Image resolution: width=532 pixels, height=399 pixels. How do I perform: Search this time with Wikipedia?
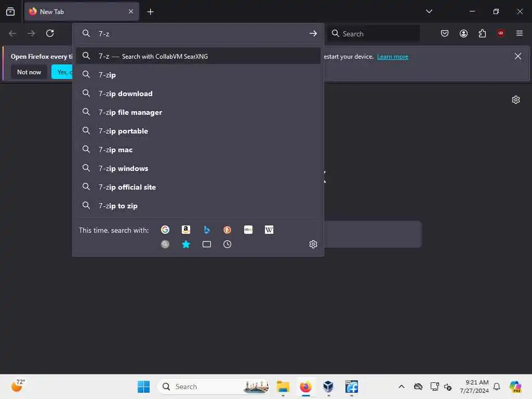pos(269,230)
